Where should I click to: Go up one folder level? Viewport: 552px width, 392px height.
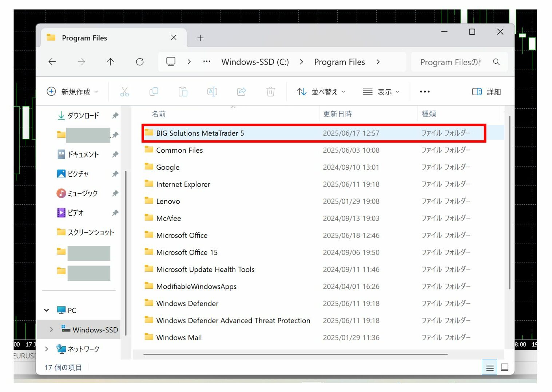pos(110,62)
